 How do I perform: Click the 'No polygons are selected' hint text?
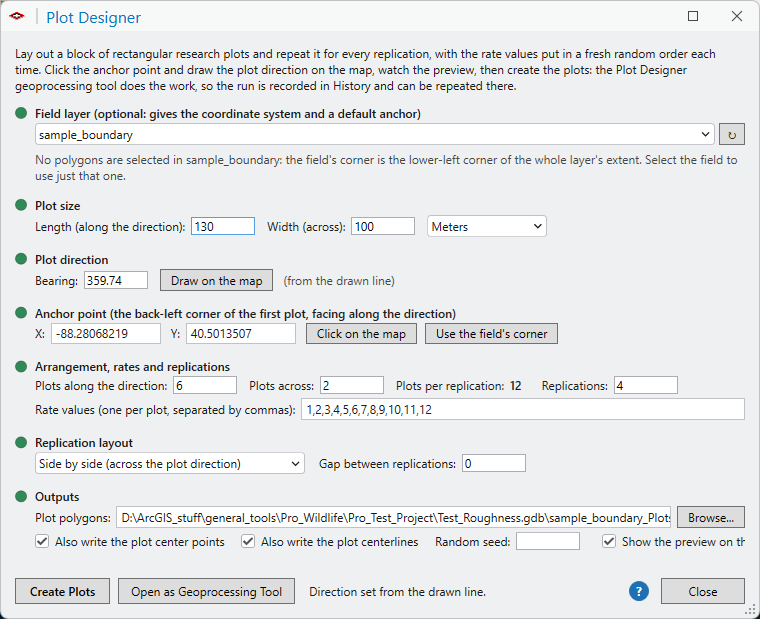pyautogui.click(x=386, y=168)
